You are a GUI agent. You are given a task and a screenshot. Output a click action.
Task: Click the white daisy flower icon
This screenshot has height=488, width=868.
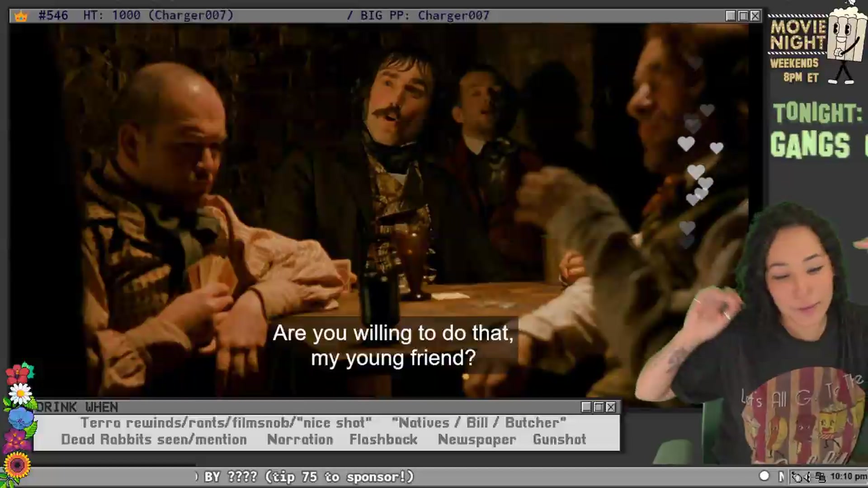(x=20, y=394)
